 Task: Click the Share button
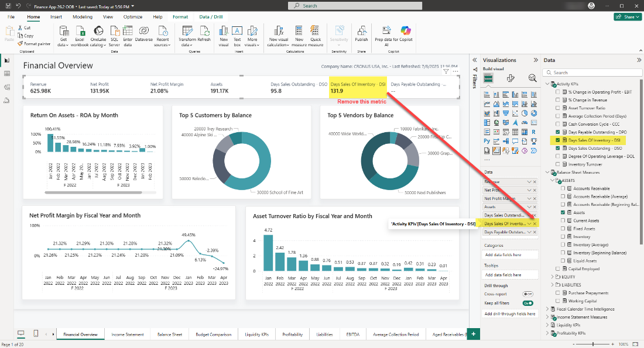tap(628, 17)
